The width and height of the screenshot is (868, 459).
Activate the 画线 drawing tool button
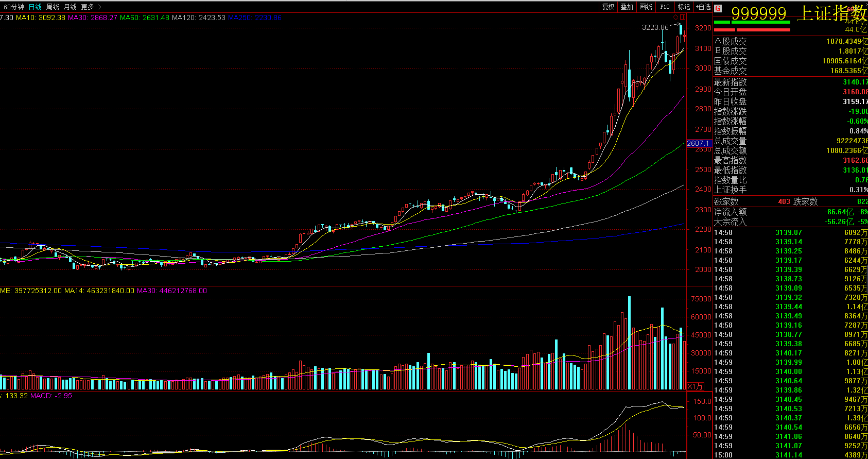point(646,7)
